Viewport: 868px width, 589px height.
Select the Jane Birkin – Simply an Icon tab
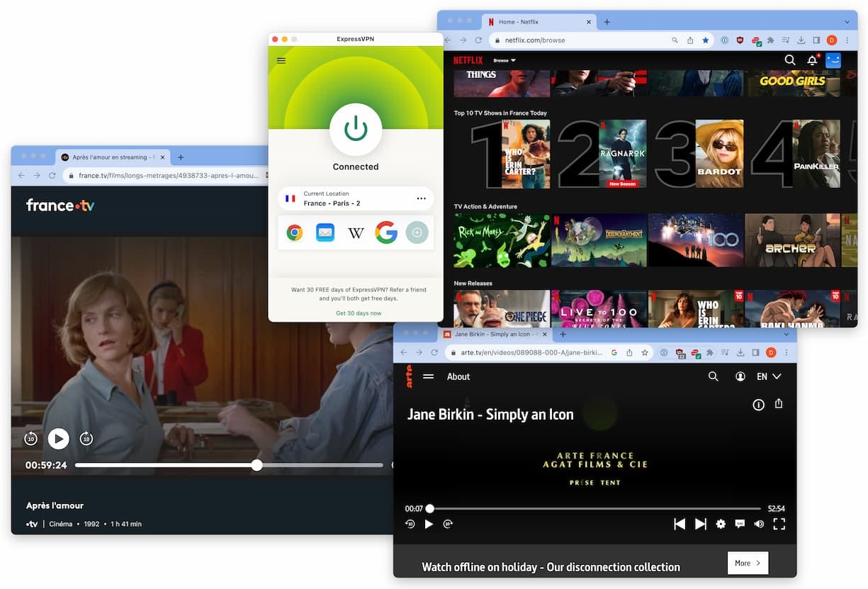click(x=496, y=334)
